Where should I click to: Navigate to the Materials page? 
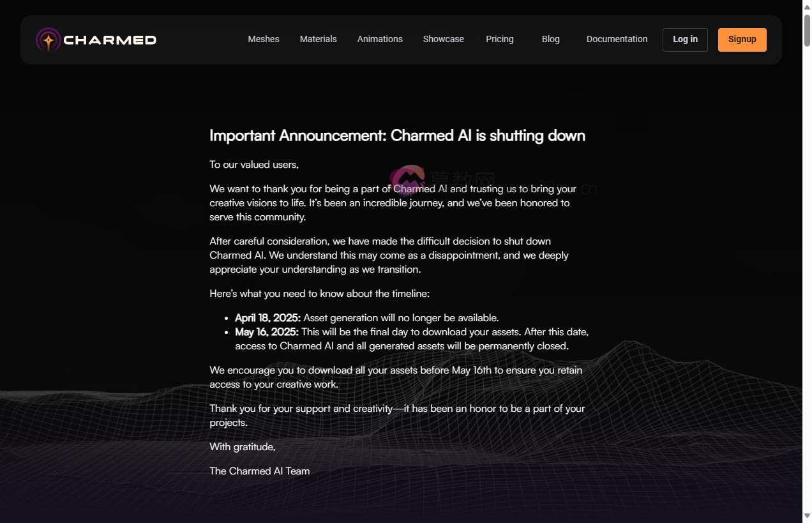click(x=318, y=39)
